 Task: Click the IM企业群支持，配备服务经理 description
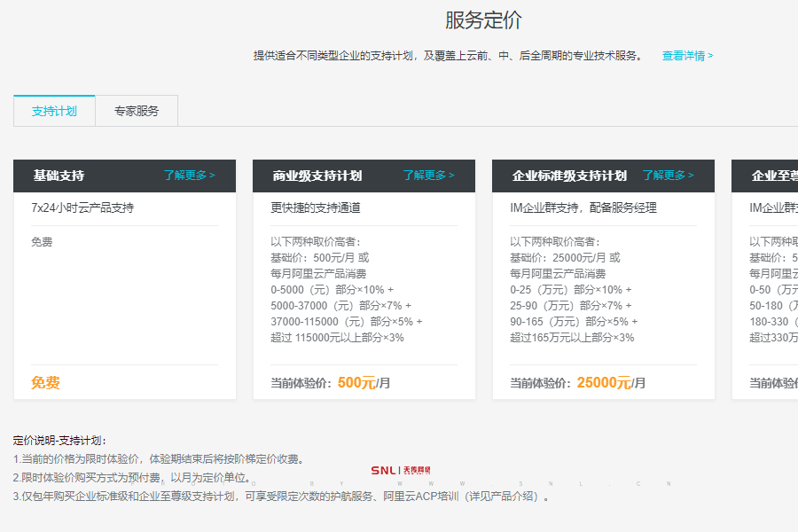(583, 208)
